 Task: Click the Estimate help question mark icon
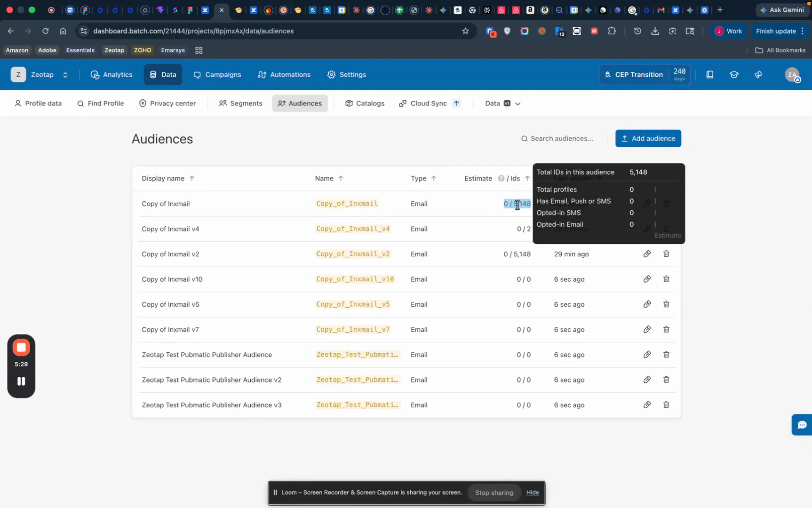coord(501,178)
